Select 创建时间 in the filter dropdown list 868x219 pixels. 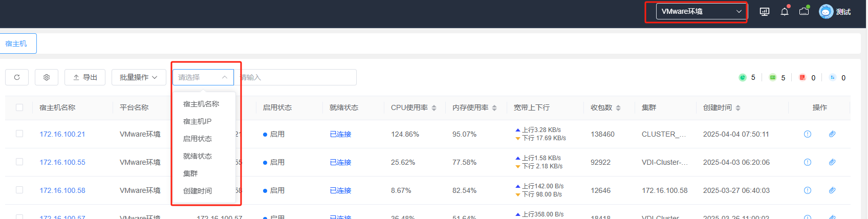198,191
